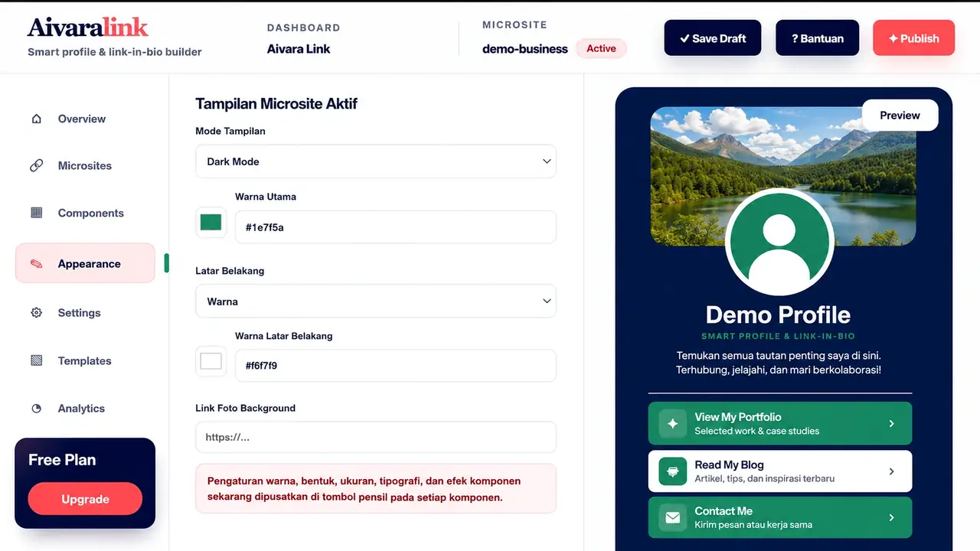Open the Warna Utama green color swatch
This screenshot has height=551, width=980.
(211, 223)
